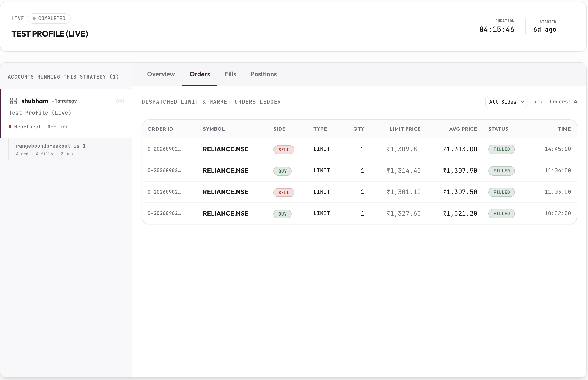Click the SELL badge in the 14:45:00 row
Viewport: 588px width, 380px height.
[x=284, y=149]
